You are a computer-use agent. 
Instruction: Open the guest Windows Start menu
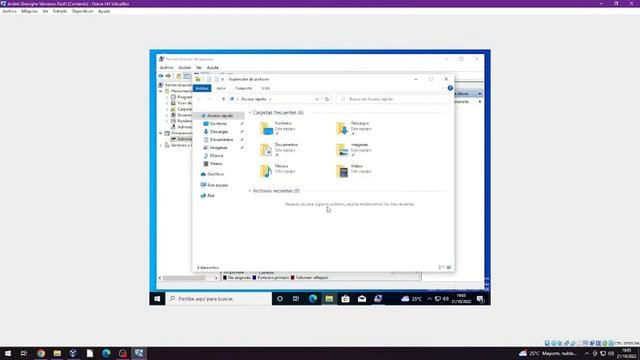coord(157,299)
